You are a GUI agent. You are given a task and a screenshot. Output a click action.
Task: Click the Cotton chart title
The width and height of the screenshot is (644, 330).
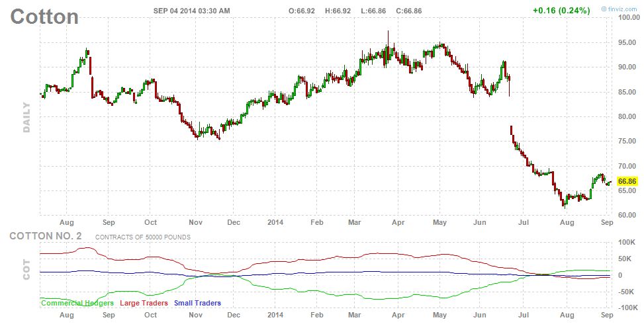(44, 16)
